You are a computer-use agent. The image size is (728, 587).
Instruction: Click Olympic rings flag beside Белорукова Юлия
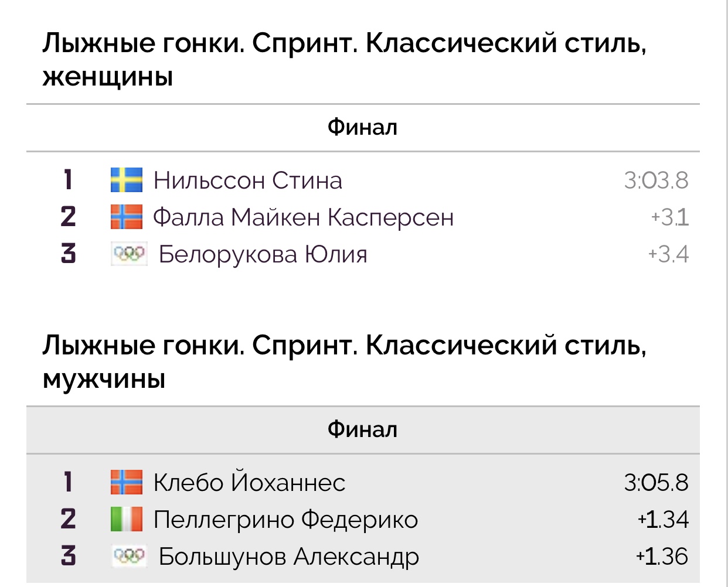pos(130,254)
